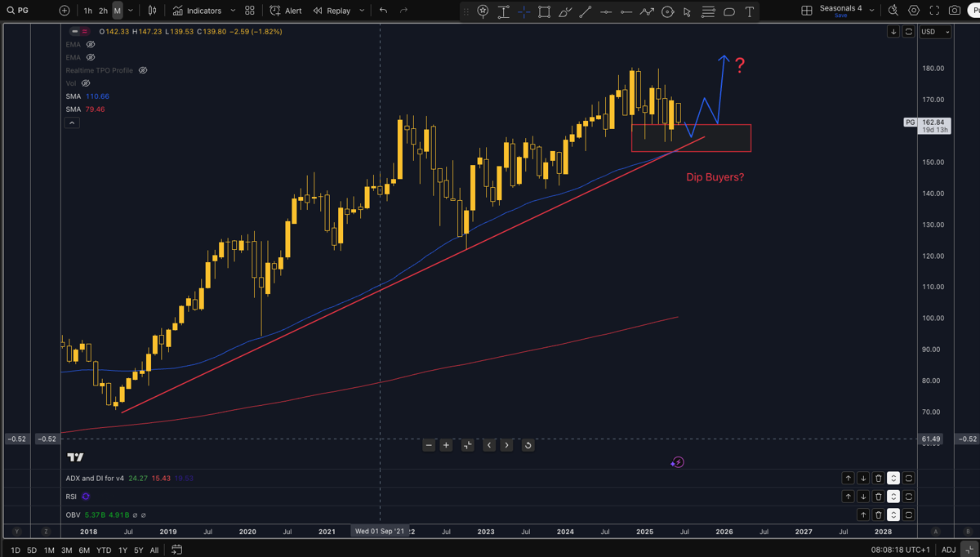980x557 pixels.
Task: Collapse the indicator legend with chevron
Action: pos(72,123)
